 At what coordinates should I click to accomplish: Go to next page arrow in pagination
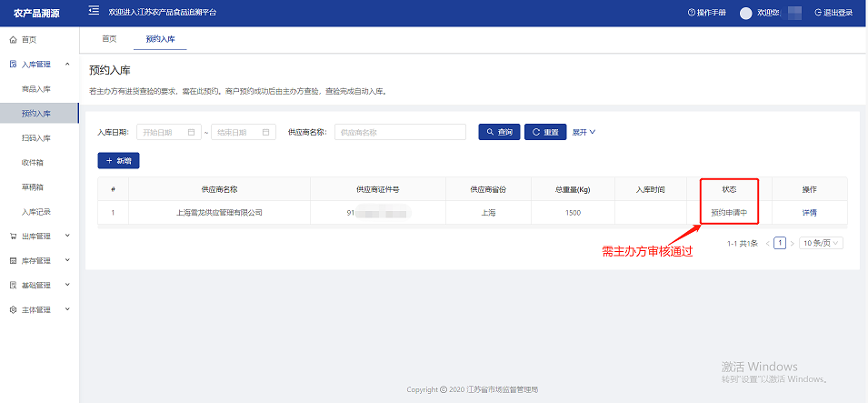click(792, 244)
